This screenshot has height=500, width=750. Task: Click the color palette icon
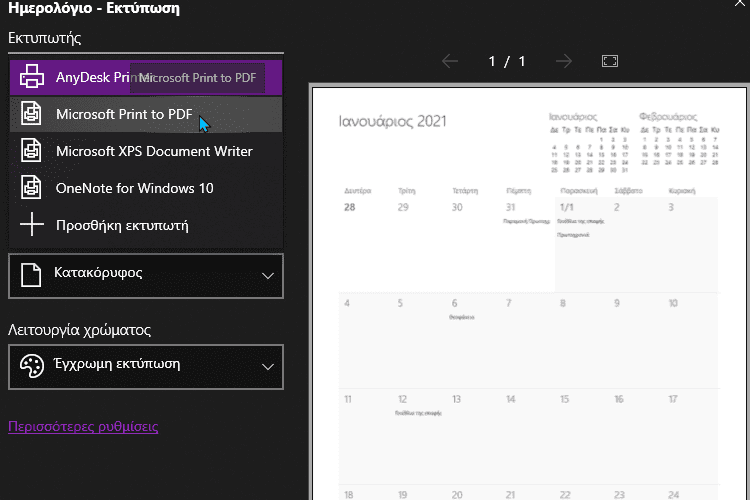(32, 365)
